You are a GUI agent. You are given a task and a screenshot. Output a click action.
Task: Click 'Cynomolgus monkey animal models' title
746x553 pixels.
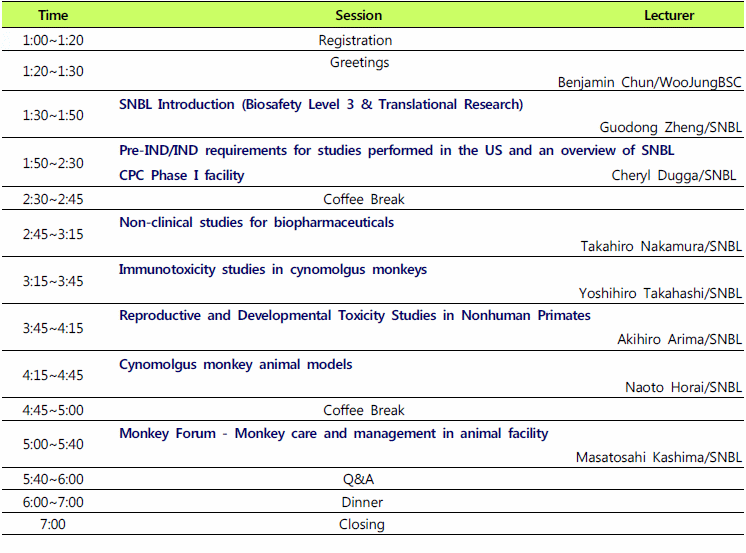click(x=236, y=365)
